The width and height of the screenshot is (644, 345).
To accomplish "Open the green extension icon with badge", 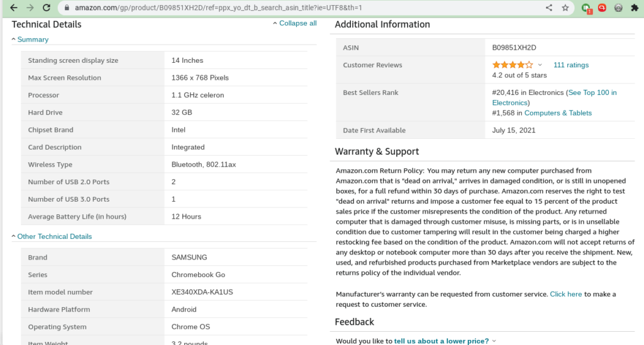I will point(586,8).
